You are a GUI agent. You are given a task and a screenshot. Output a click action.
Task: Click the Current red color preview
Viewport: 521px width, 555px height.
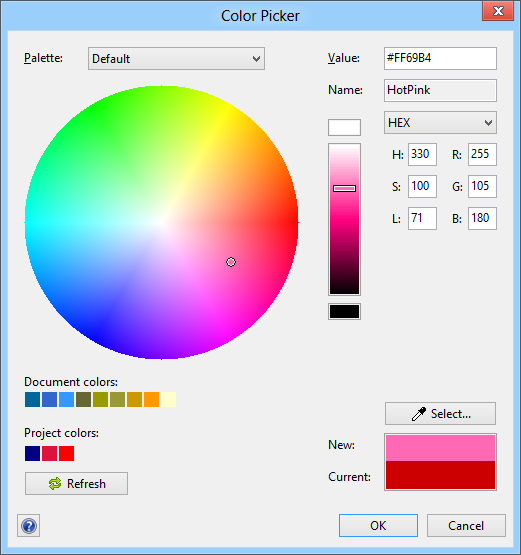(440, 475)
